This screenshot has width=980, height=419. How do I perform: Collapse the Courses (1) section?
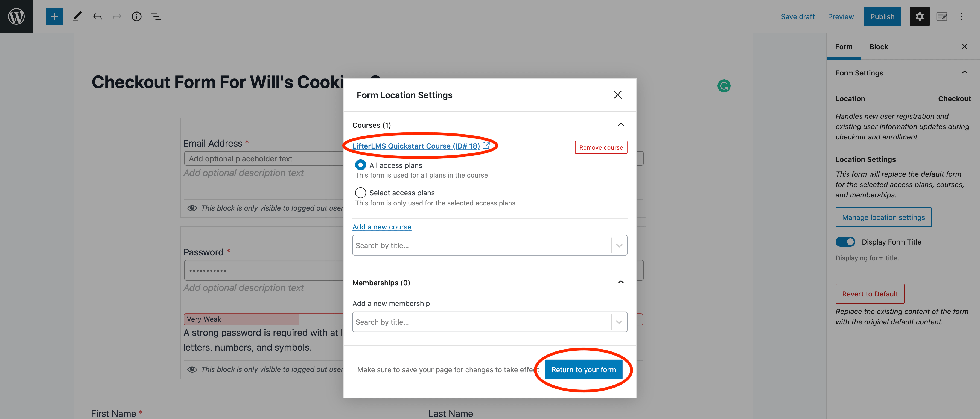pos(620,125)
